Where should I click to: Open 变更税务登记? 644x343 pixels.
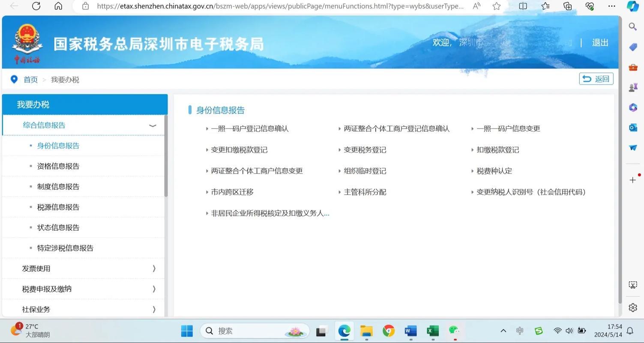tap(365, 150)
